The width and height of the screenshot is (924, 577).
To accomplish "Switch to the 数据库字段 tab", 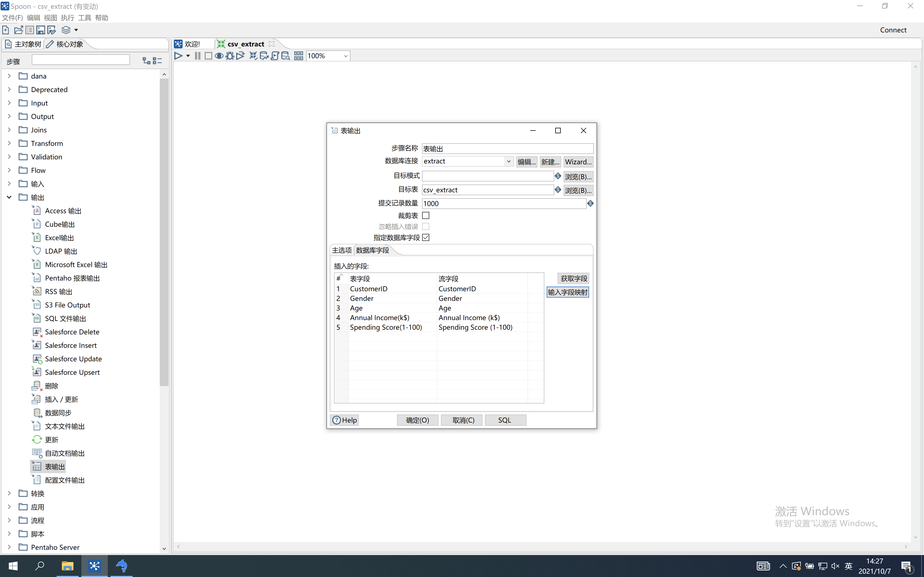I will click(x=373, y=250).
